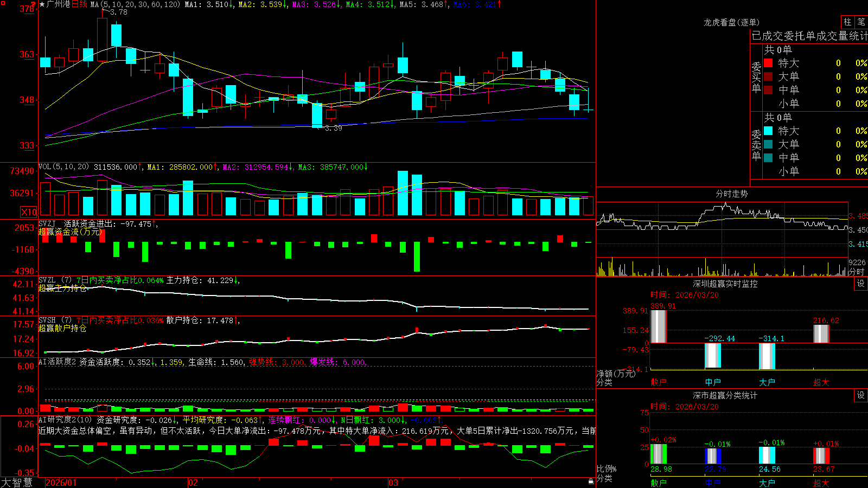
Task: Open 设 settings for 深市超赢分类统计
Action: (860, 395)
